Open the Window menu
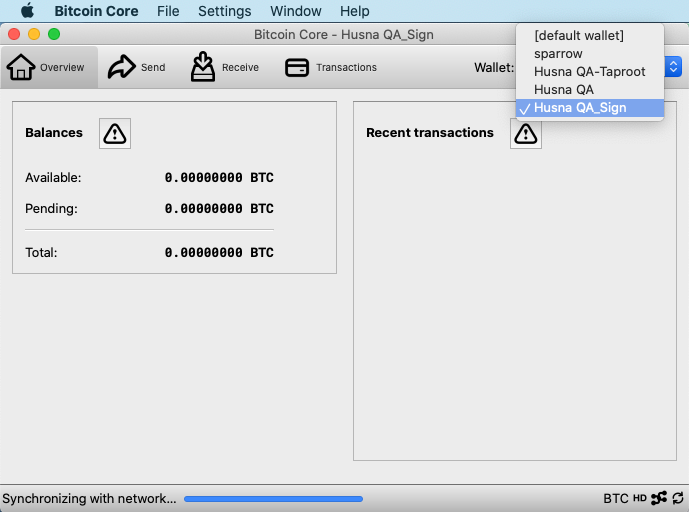689x512 pixels. coord(296,11)
